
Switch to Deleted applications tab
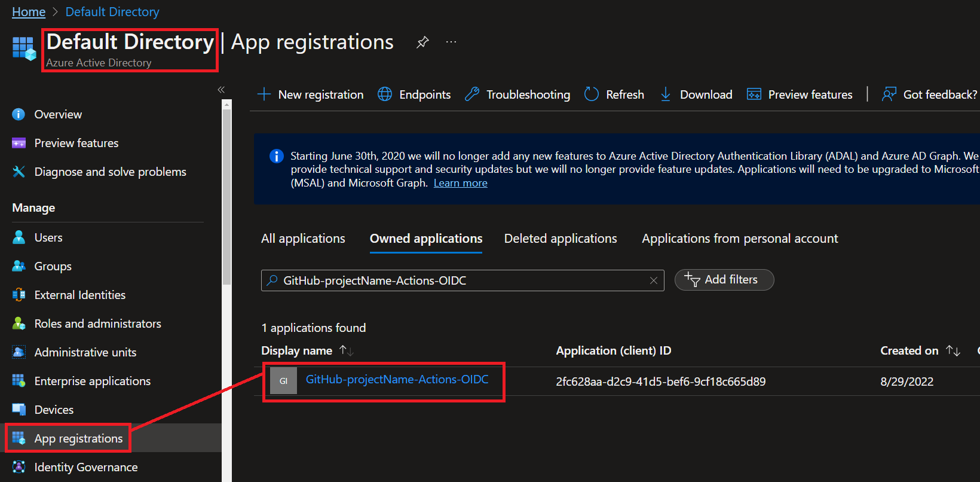(x=561, y=239)
